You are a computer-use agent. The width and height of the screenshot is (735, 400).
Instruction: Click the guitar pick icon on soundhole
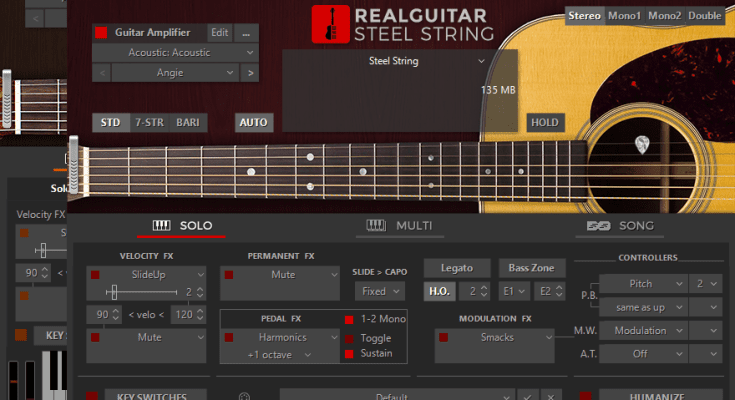(640, 146)
